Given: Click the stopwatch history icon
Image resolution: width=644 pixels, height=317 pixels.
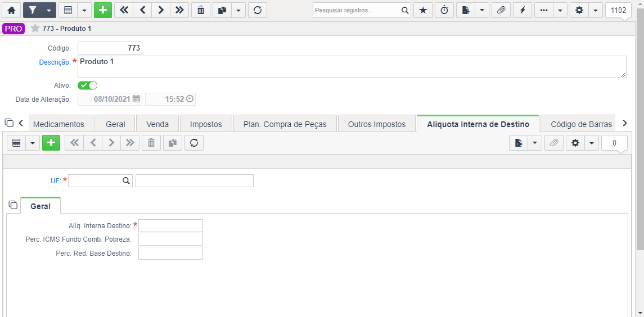Looking at the screenshot, I should click(x=444, y=10).
